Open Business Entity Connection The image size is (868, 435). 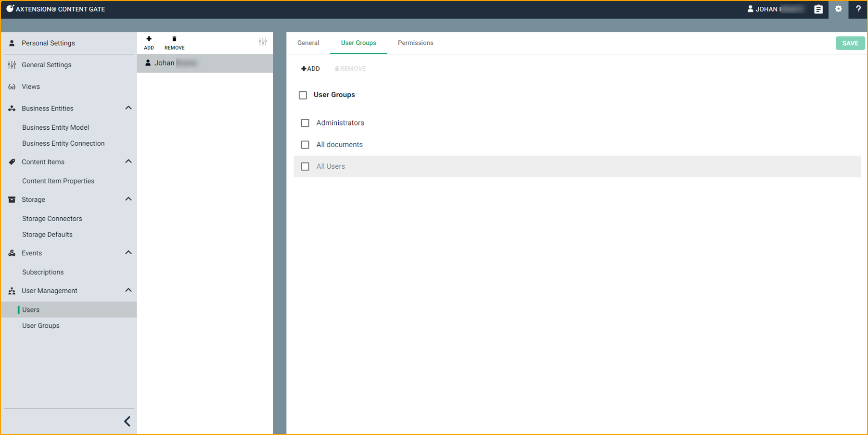(63, 143)
